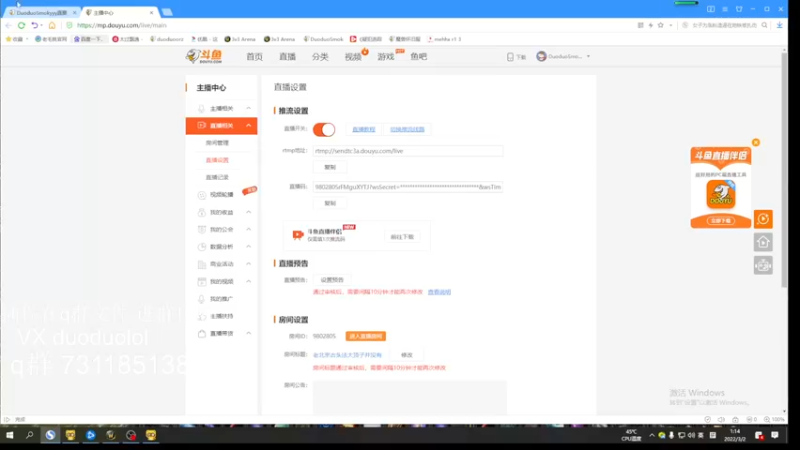The width and height of the screenshot is (800, 450).
Task: Expand 直播带货 section chevron
Action: point(248,333)
